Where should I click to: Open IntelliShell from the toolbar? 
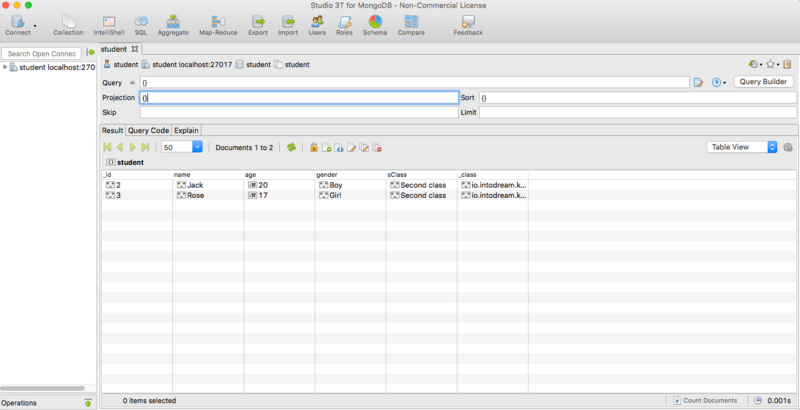[109, 25]
